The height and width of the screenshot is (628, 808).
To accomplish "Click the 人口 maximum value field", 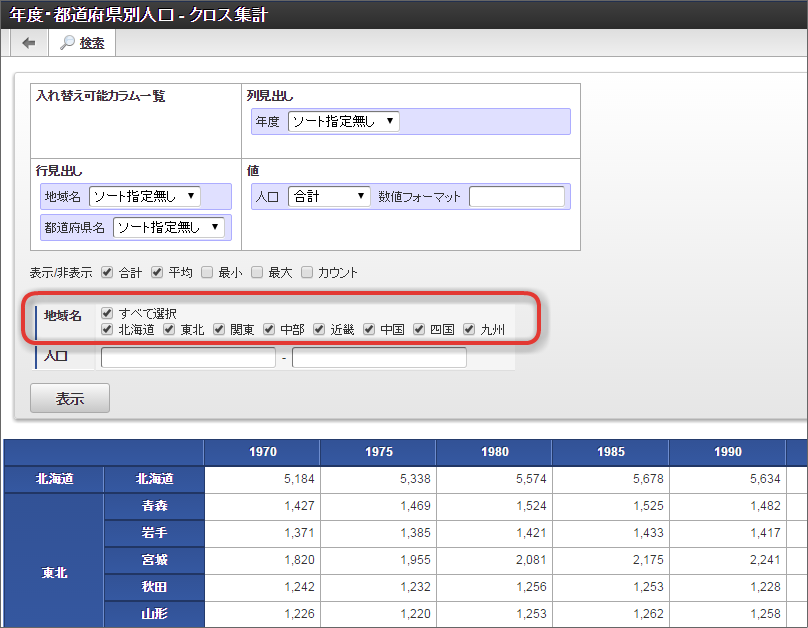I will pos(379,357).
